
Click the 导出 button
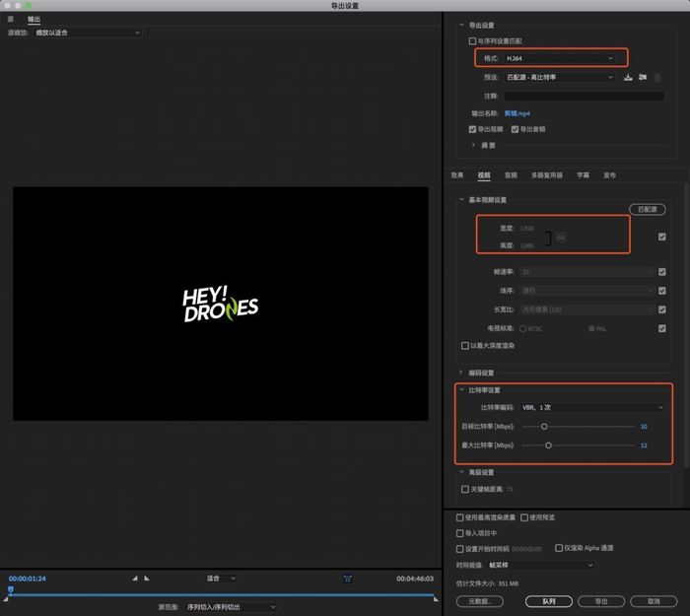click(601, 601)
